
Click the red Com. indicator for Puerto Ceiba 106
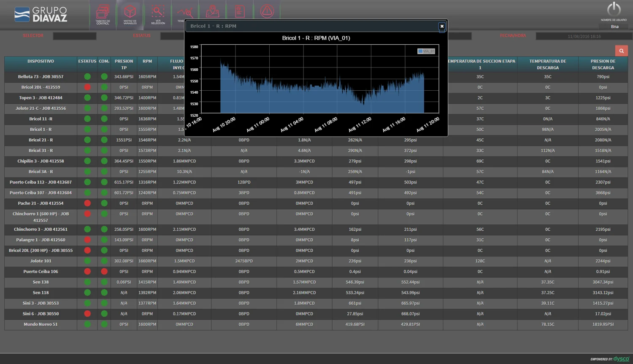pos(104,272)
